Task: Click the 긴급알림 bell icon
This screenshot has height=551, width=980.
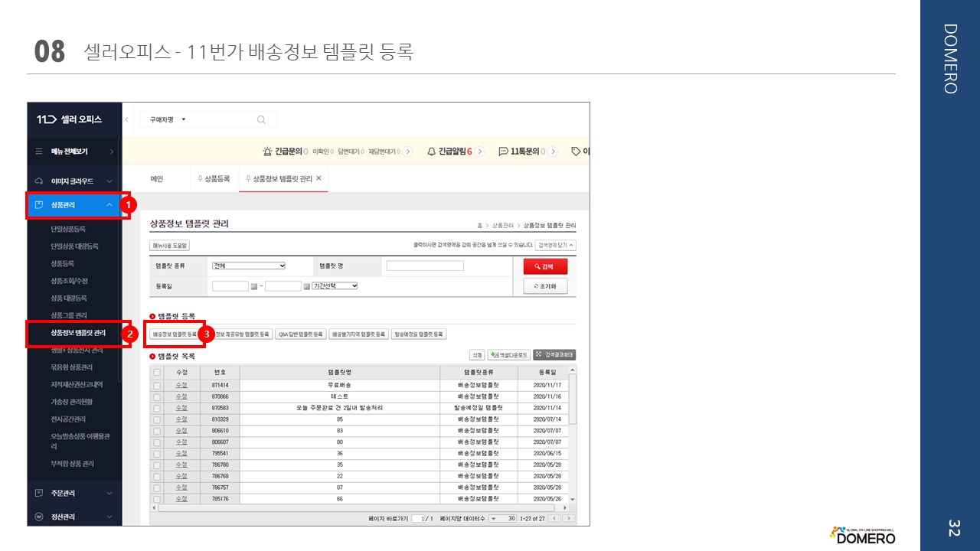Action: coord(432,152)
